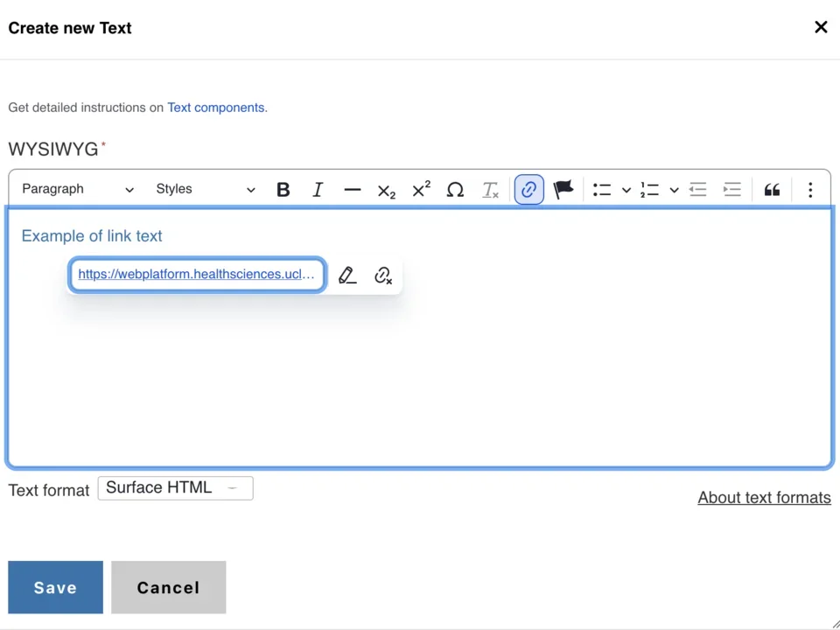840x630 pixels.
Task: Expand the numbered list options chevron
Action: click(674, 189)
